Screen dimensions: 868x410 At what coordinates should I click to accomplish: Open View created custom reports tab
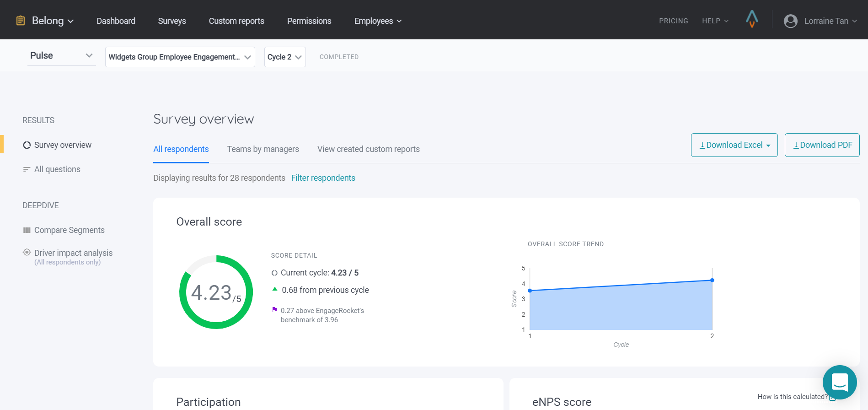368,149
